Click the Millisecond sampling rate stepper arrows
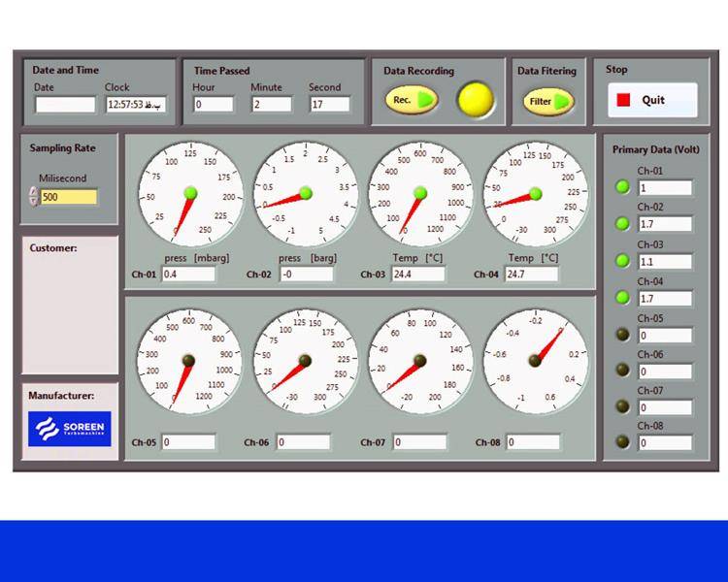728x582 pixels. point(34,197)
